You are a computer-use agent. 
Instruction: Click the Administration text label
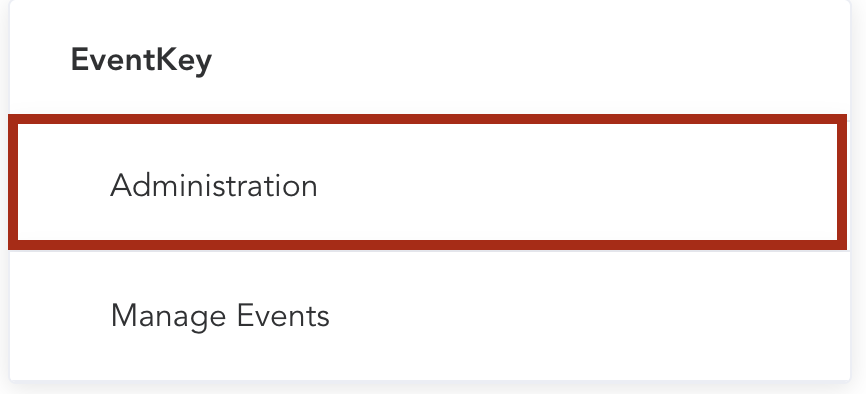[214, 185]
